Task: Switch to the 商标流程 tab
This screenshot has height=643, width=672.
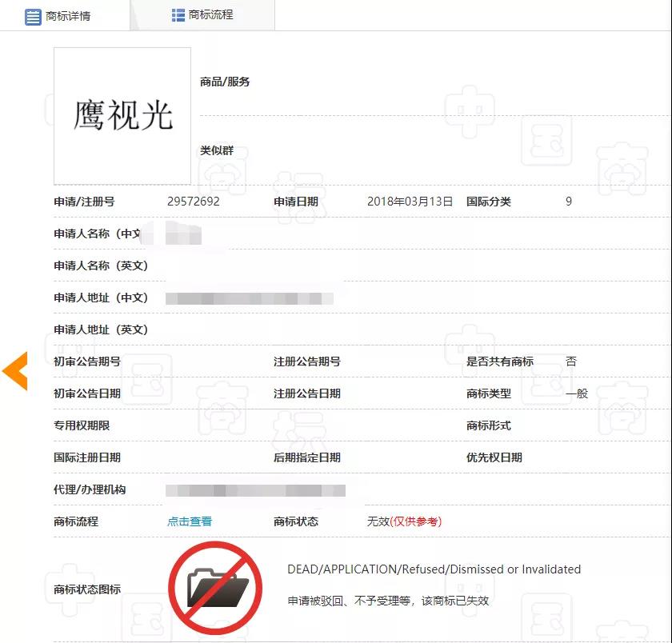Action: click(x=210, y=15)
